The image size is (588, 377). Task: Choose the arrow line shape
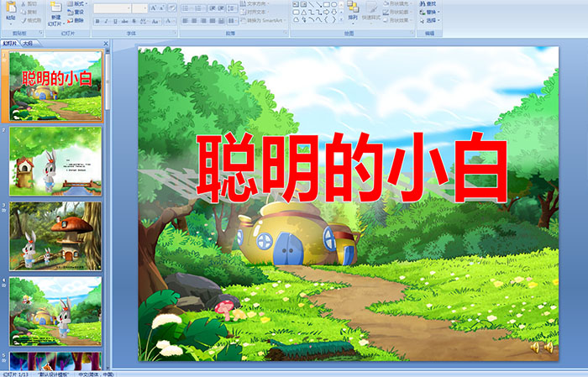pos(318,4)
